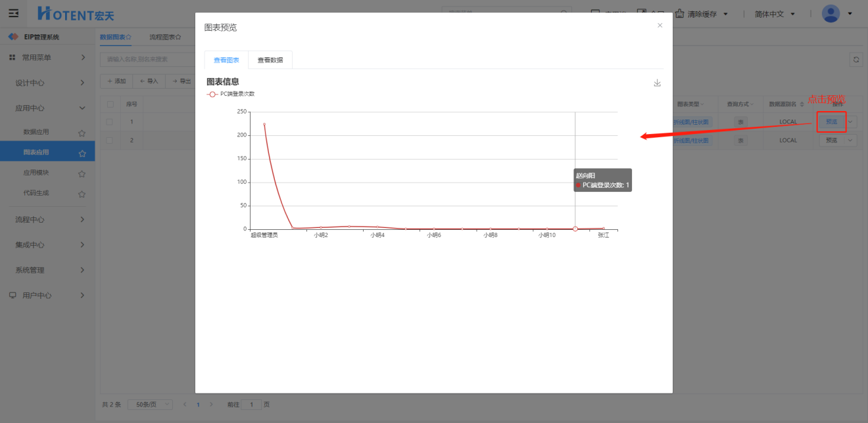Tick the checkbox for row 1
The image size is (868, 423).
point(110,122)
